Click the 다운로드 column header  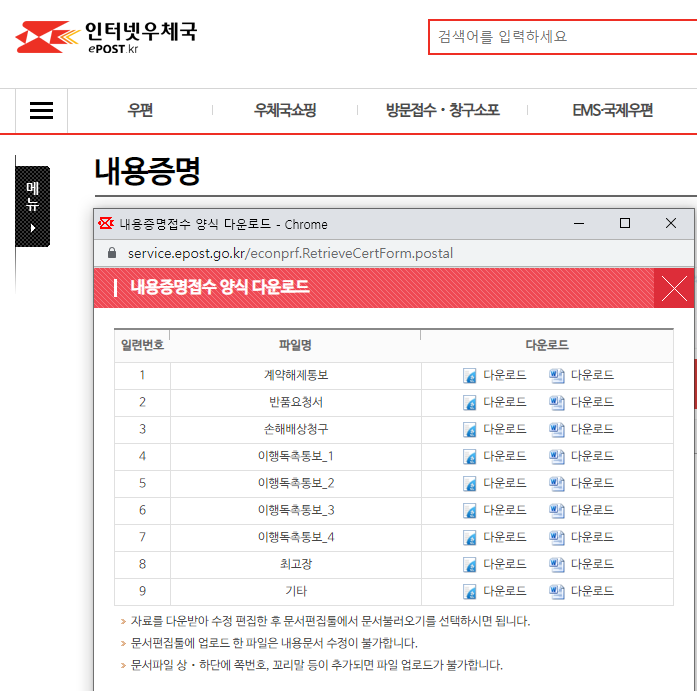tap(547, 345)
